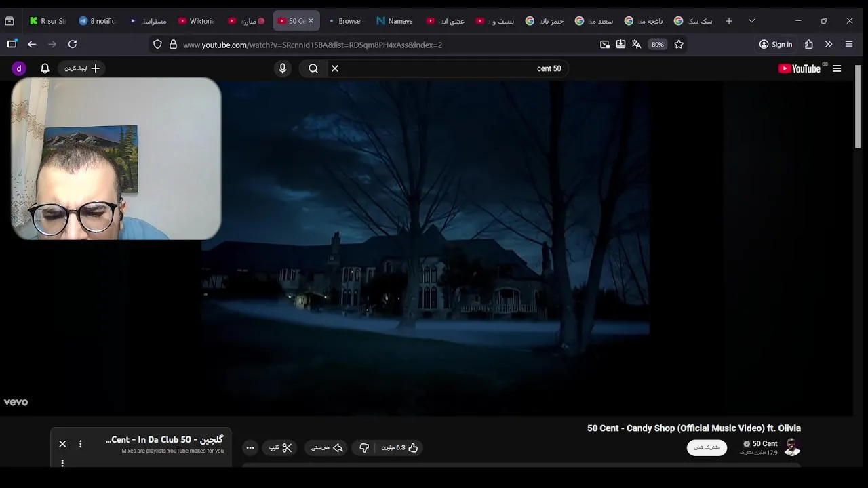The height and width of the screenshot is (488, 868).
Task: Open more video actions ellipsis
Action: point(250,447)
